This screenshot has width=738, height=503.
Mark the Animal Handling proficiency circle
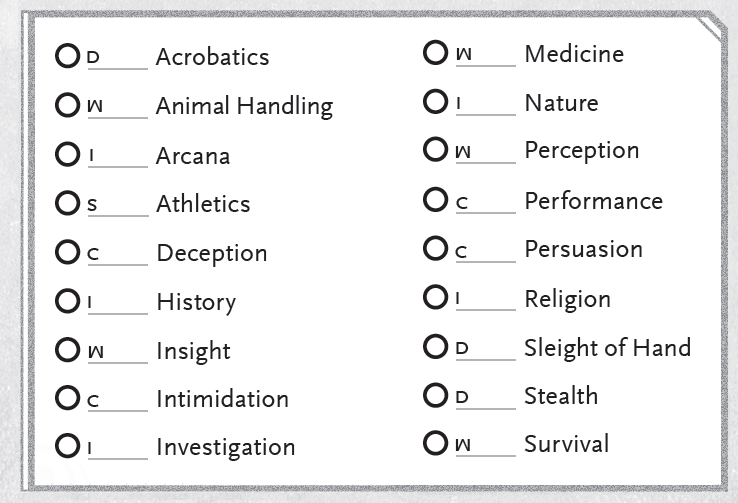[x=68, y=105]
